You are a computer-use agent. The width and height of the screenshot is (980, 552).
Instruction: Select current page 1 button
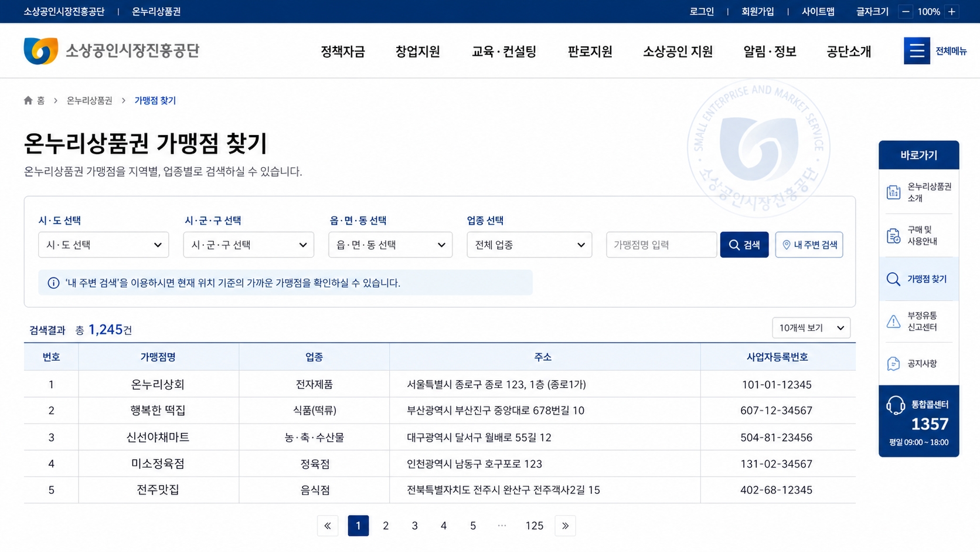coord(358,526)
